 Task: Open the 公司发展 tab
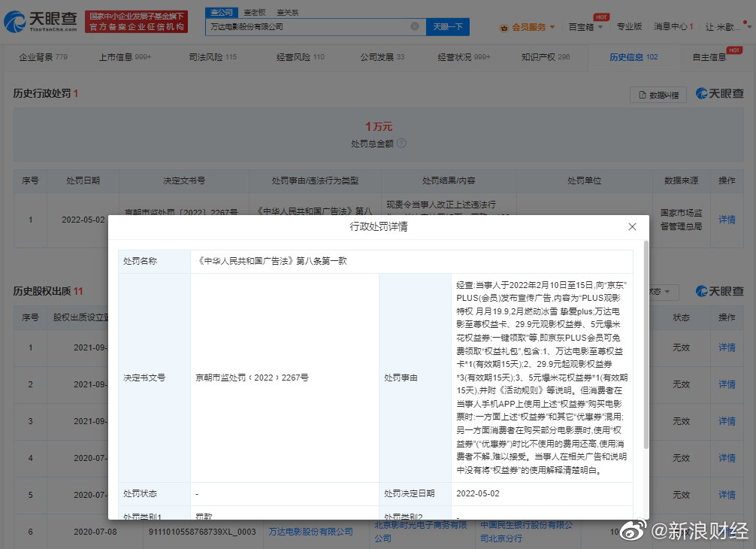coord(383,57)
